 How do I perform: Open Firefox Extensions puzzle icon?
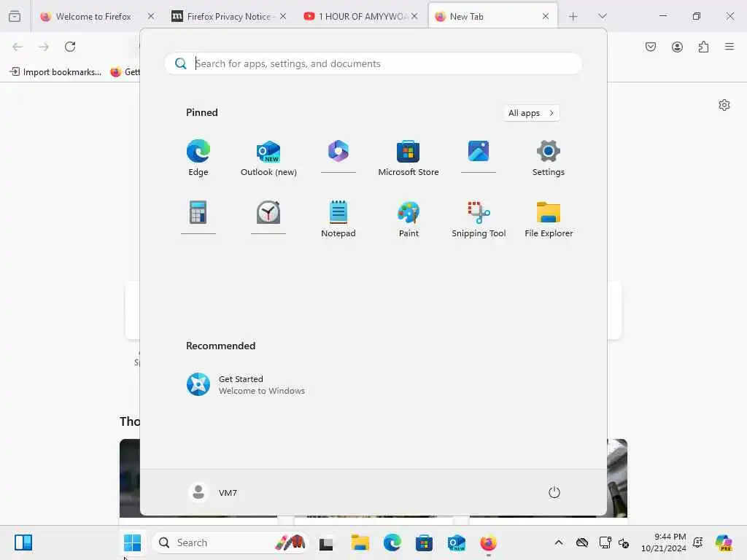coord(703,47)
